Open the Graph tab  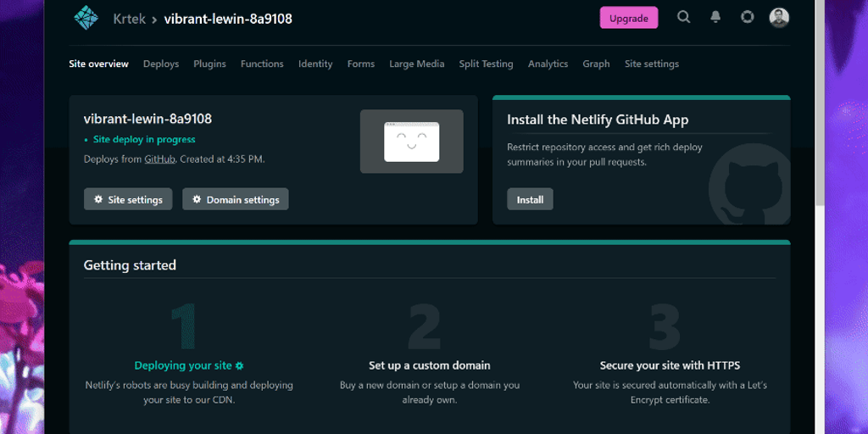596,64
